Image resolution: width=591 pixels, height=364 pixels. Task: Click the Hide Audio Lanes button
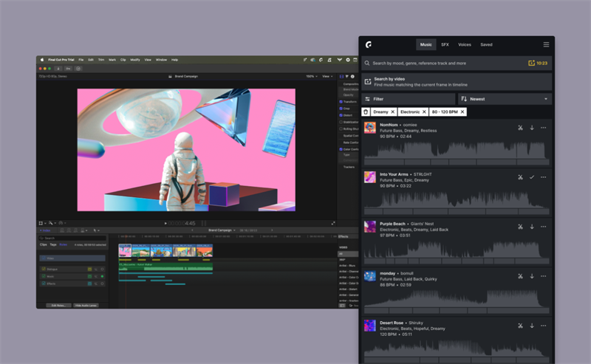tap(86, 305)
